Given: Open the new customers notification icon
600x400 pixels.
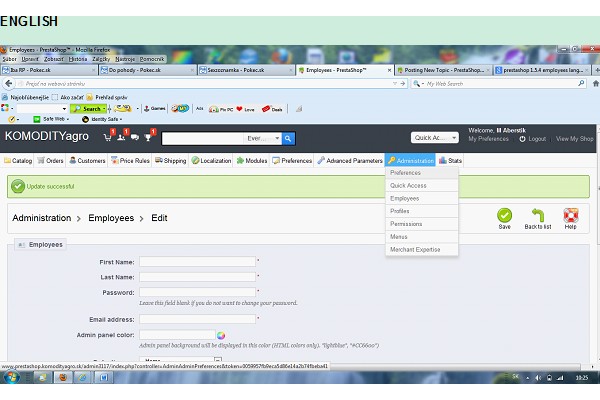Looking at the screenshot, I should pyautogui.click(x=121, y=137).
